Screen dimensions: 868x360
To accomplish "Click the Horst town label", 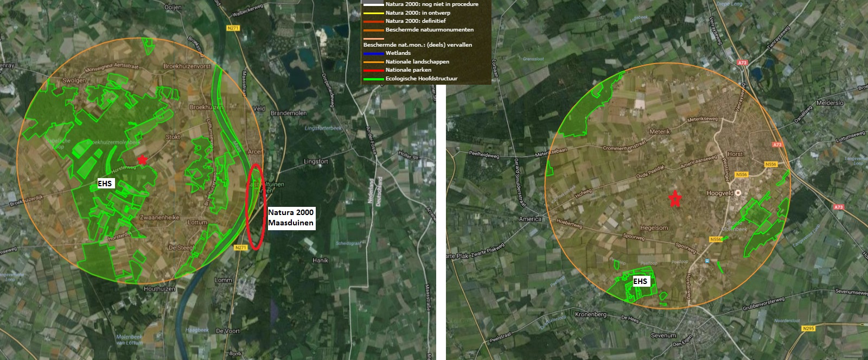I will coord(735,154).
